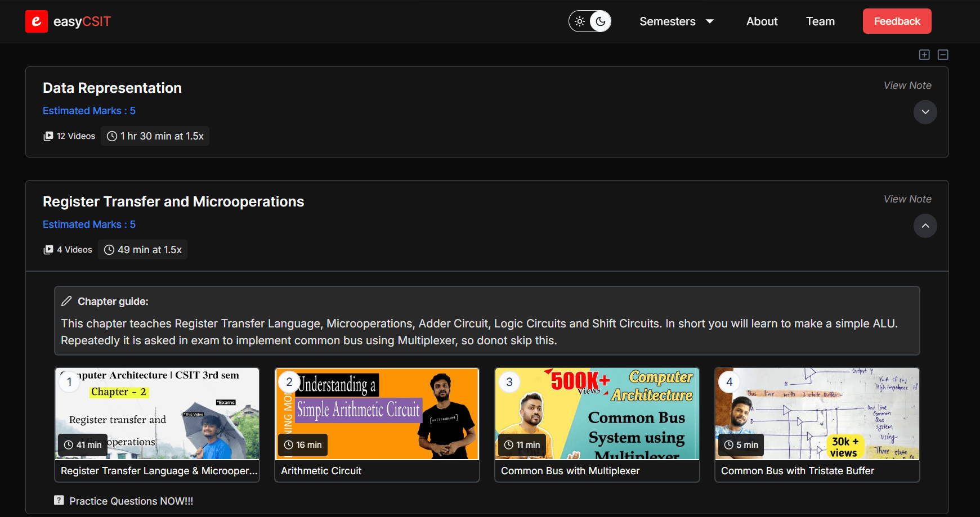980x517 pixels.
Task: View Note for Register Transfer and Microoperations
Action: point(907,199)
